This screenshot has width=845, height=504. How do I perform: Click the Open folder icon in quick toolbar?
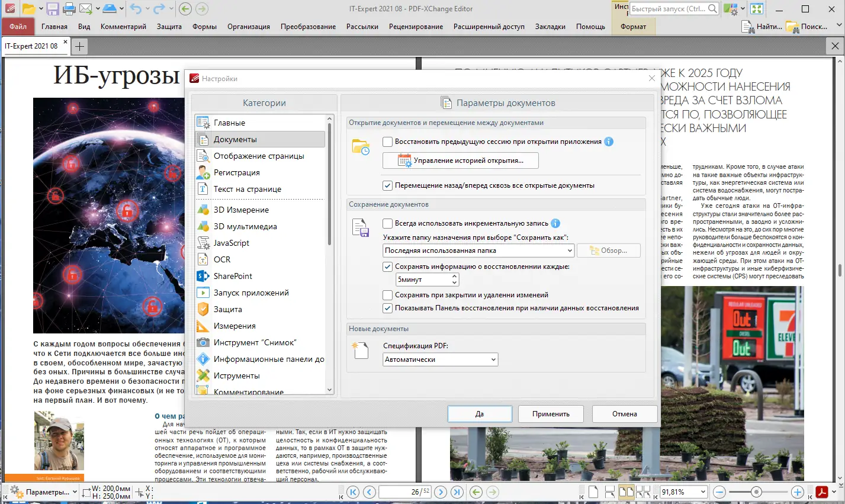pyautogui.click(x=28, y=9)
